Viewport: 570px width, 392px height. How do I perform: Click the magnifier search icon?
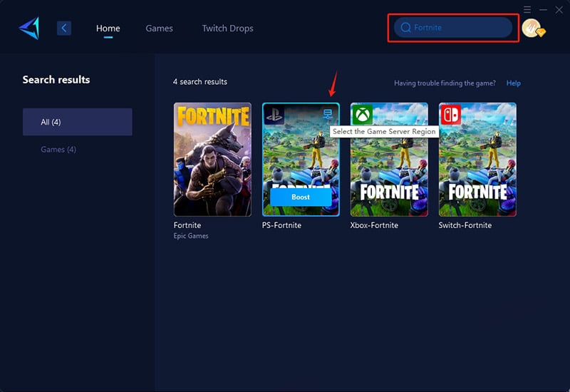point(405,27)
